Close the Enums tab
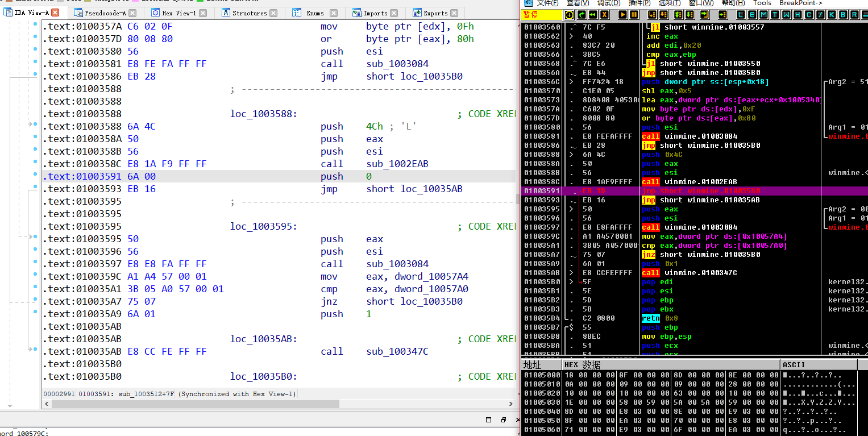 tap(333, 13)
